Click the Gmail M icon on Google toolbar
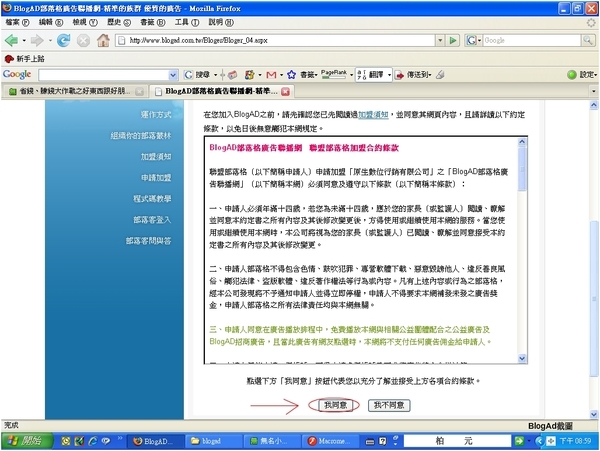The height and width of the screenshot is (451, 600). tap(271, 75)
